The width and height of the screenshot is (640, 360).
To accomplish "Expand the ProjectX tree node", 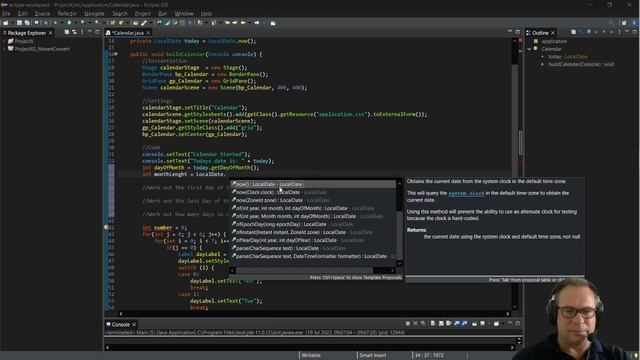I will [x=4, y=41].
